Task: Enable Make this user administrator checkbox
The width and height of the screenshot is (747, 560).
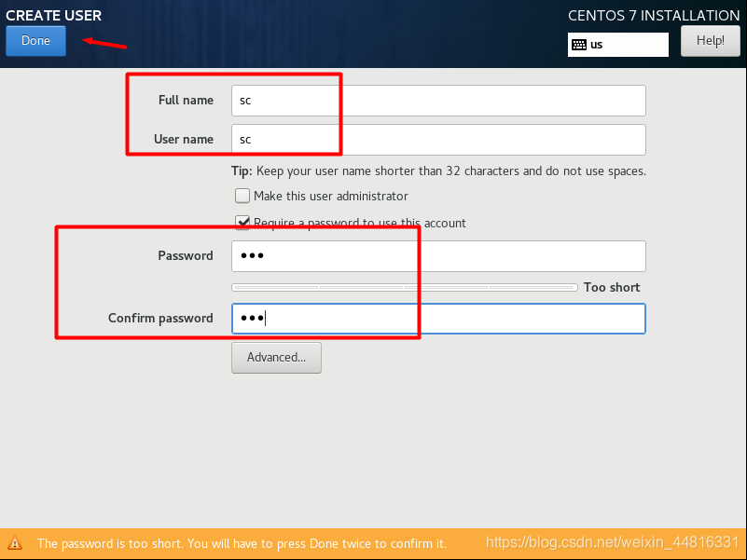Action: [242, 196]
